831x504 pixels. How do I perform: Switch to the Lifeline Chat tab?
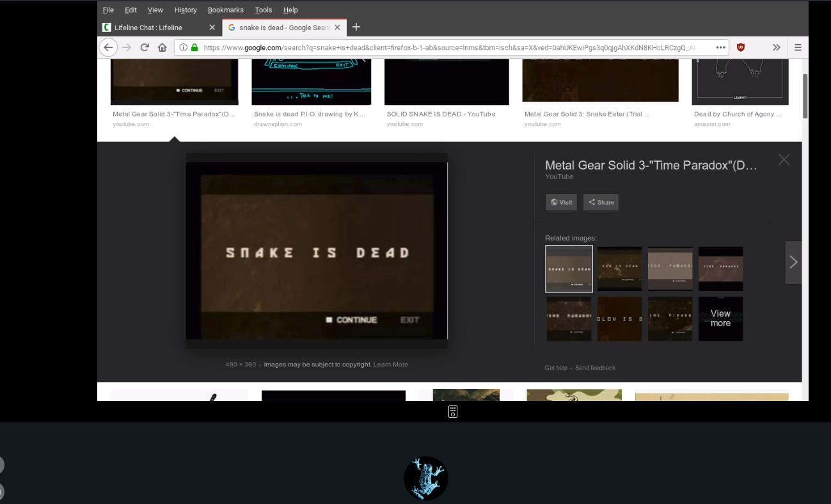(x=160, y=28)
